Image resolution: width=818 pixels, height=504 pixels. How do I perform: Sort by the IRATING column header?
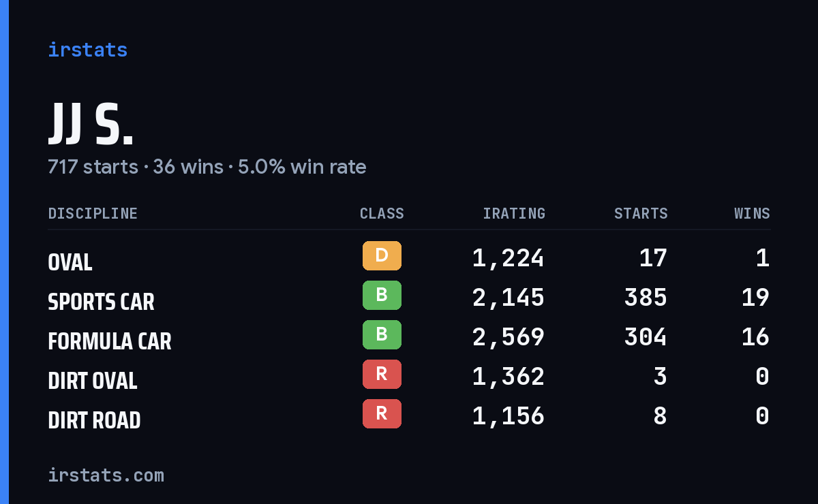514,214
